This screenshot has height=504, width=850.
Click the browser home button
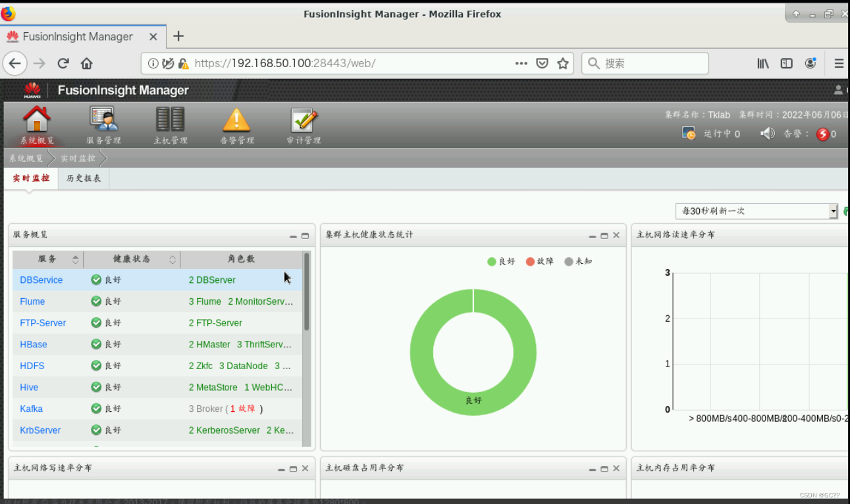pos(86,63)
